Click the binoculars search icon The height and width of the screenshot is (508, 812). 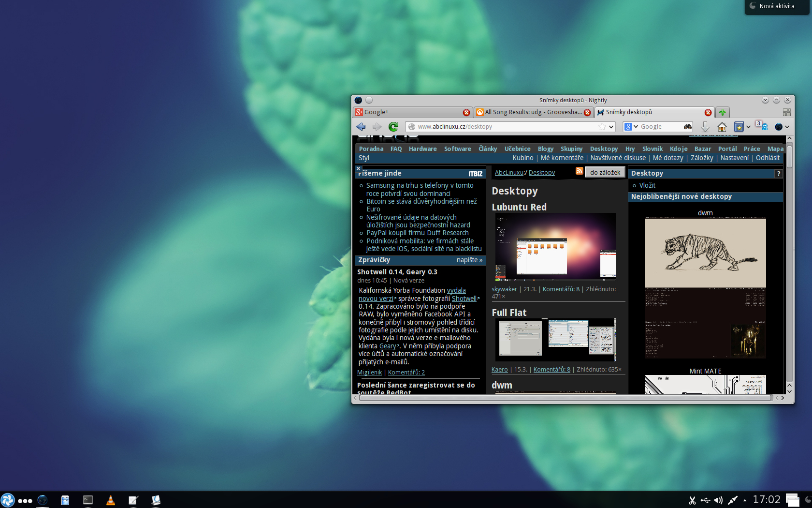pos(688,127)
